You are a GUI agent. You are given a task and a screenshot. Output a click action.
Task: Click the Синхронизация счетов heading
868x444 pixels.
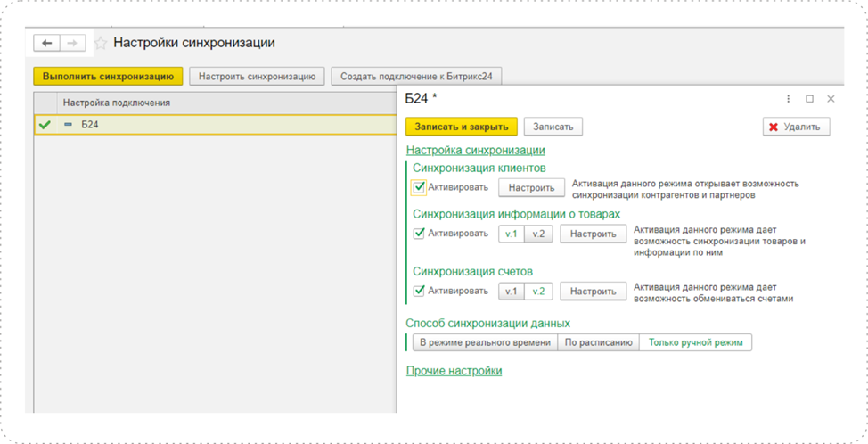pyautogui.click(x=473, y=271)
